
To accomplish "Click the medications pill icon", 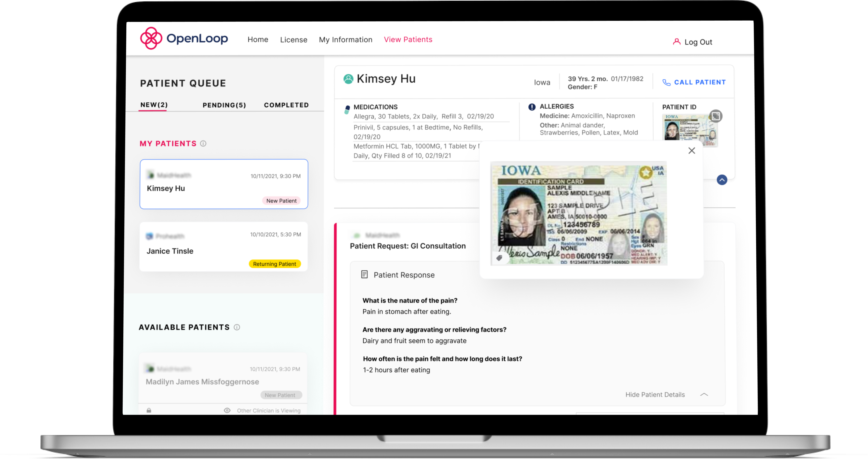I will [347, 110].
